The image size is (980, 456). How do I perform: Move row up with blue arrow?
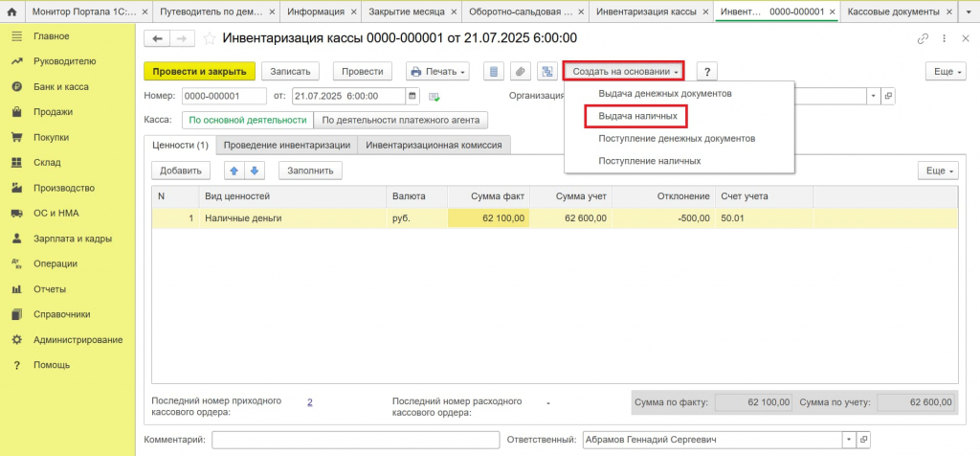(234, 171)
